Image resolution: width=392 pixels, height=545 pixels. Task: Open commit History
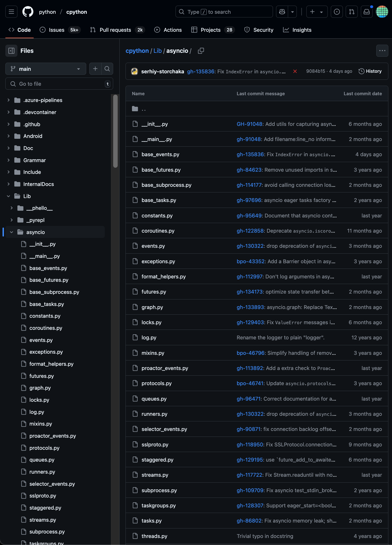click(370, 71)
